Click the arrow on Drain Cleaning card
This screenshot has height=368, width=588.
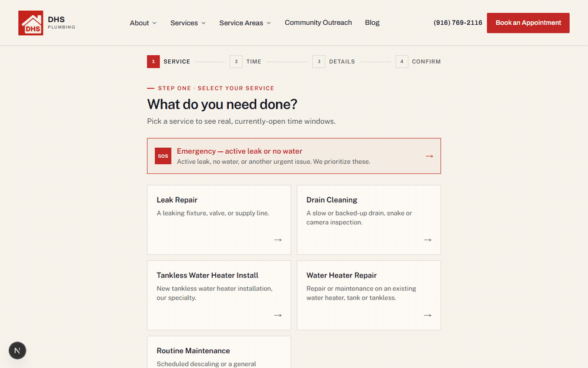click(x=427, y=240)
